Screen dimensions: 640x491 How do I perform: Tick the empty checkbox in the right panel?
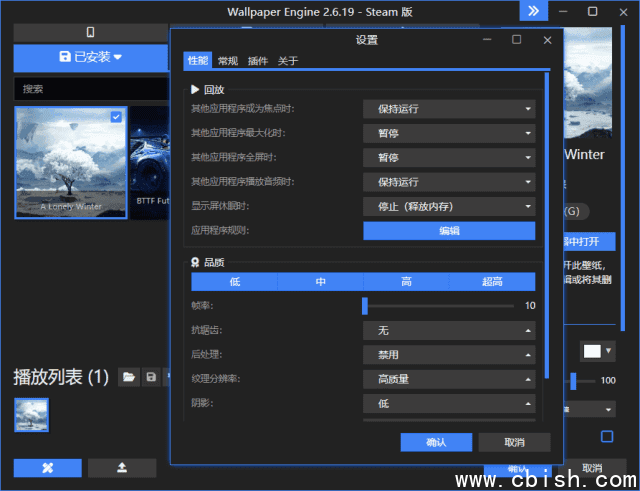606,436
